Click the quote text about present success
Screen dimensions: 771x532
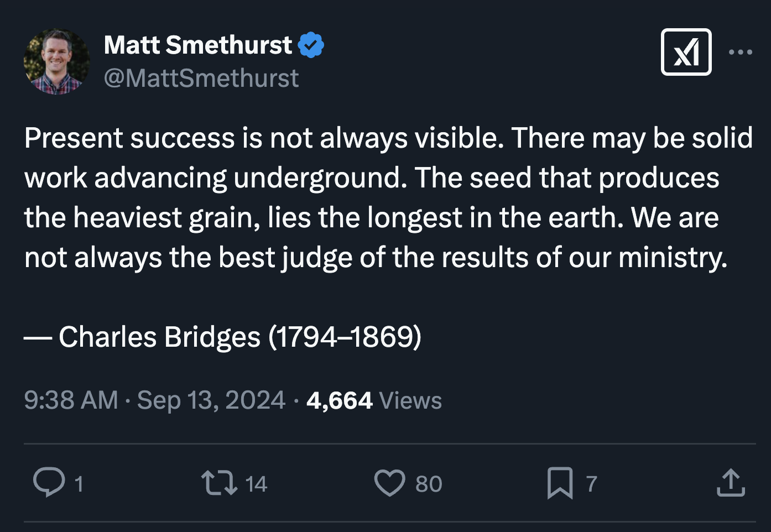[387, 197]
